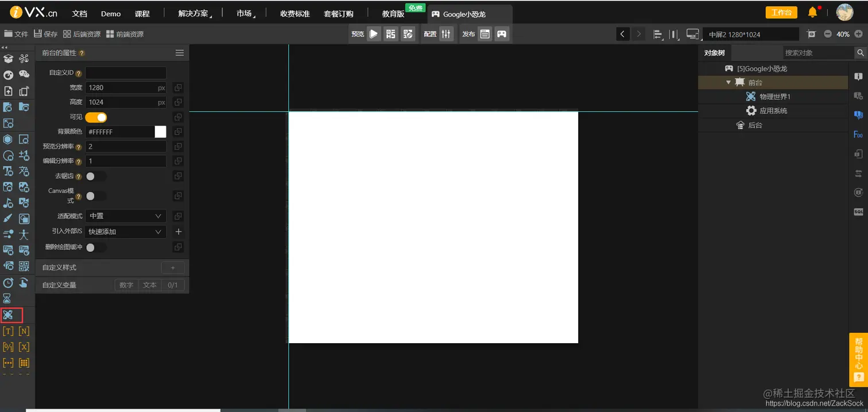The height and width of the screenshot is (412, 868).
Task: Zoom out with the minus icon
Action: pyautogui.click(x=828, y=34)
